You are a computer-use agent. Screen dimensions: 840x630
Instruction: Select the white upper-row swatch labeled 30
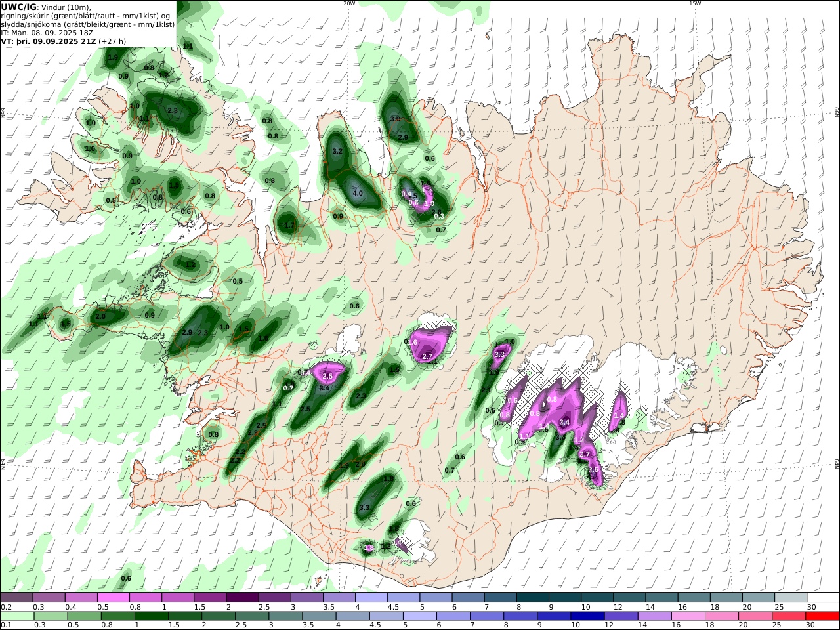coord(823,597)
